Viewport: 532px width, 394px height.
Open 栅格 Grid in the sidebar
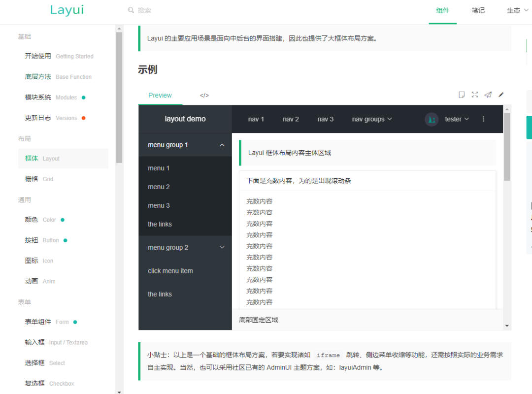coord(39,179)
